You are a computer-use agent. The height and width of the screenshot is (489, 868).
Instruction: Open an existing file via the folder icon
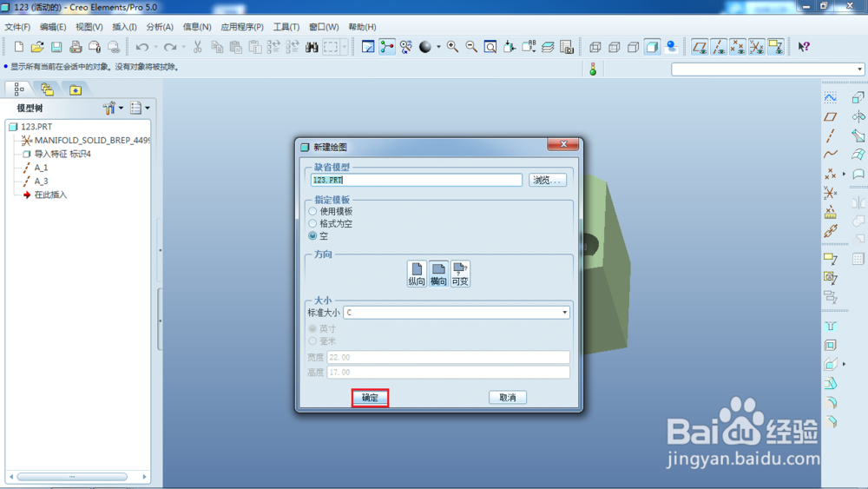[37, 47]
